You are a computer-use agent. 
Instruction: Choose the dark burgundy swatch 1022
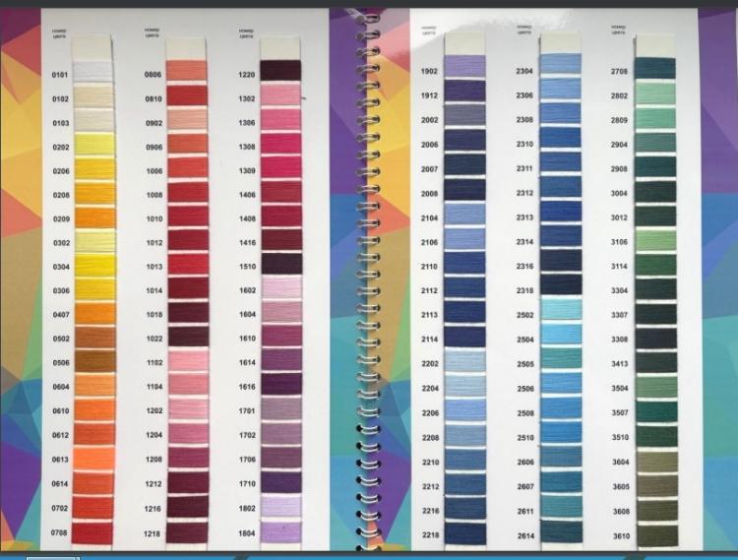coord(188,337)
